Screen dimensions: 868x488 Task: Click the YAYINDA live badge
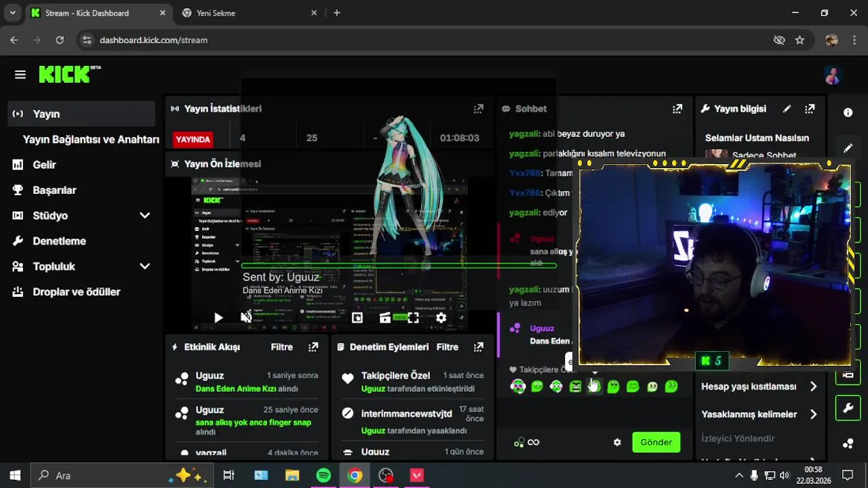tap(193, 139)
